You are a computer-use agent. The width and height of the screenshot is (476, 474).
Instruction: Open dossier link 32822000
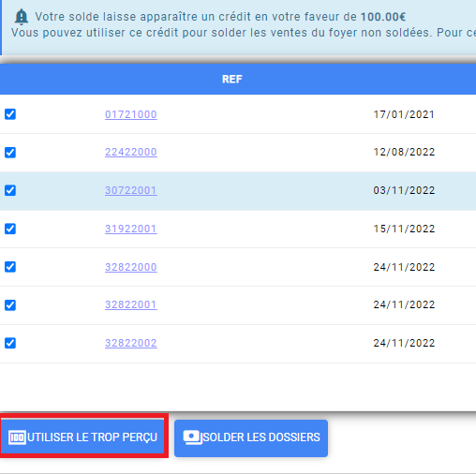(131, 267)
